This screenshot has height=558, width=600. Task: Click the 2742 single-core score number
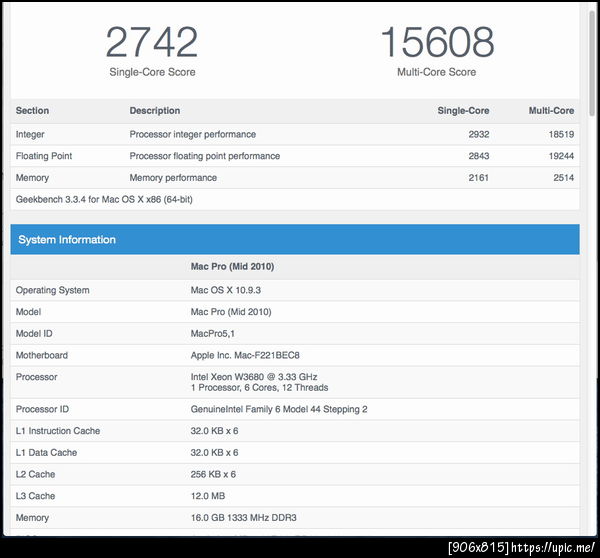click(x=152, y=42)
